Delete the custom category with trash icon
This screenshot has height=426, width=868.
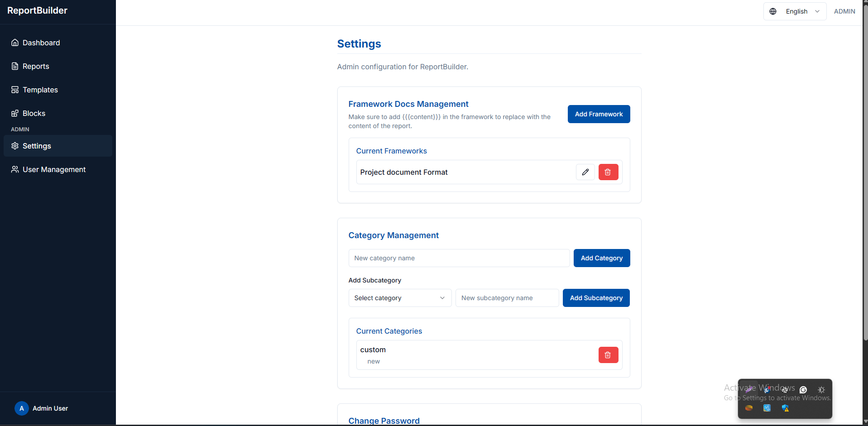608,355
